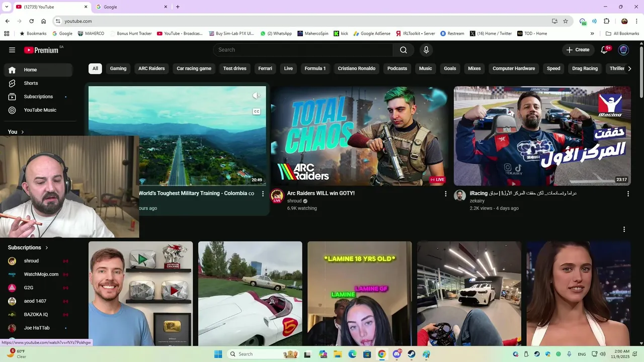Open the Shorts shelf three-dot menu
644x362 pixels.
[624, 229]
